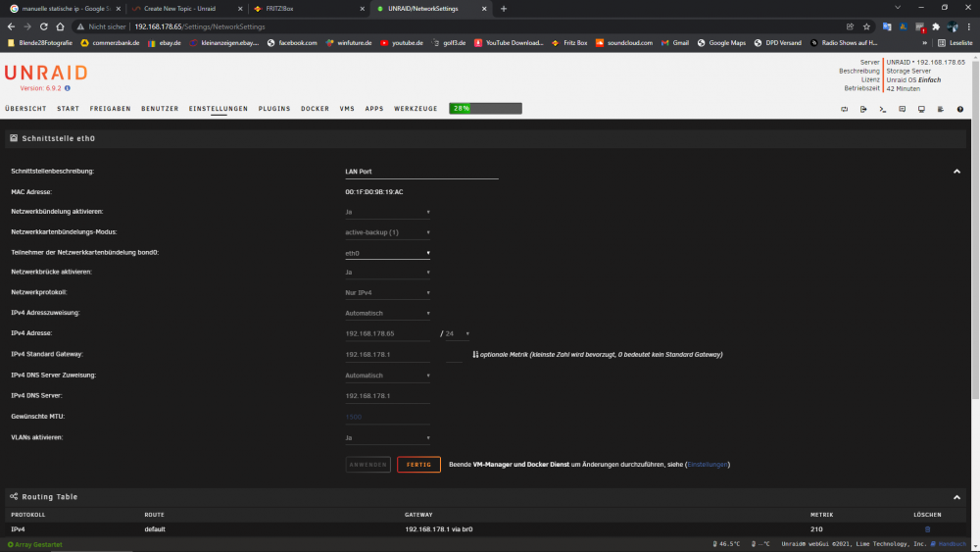Image resolution: width=980 pixels, height=552 pixels.
Task: Open the system log icon
Action: coord(941,109)
